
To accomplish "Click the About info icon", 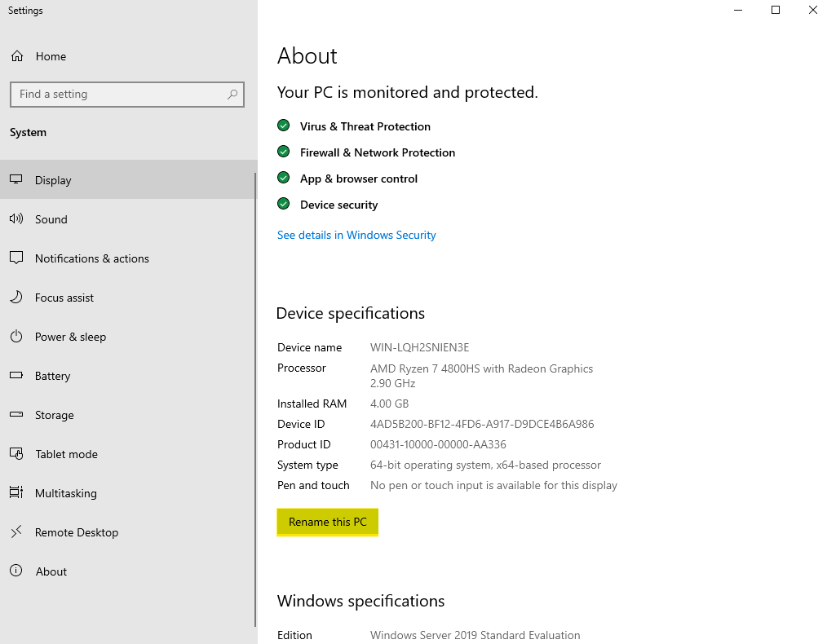I will pyautogui.click(x=16, y=571).
